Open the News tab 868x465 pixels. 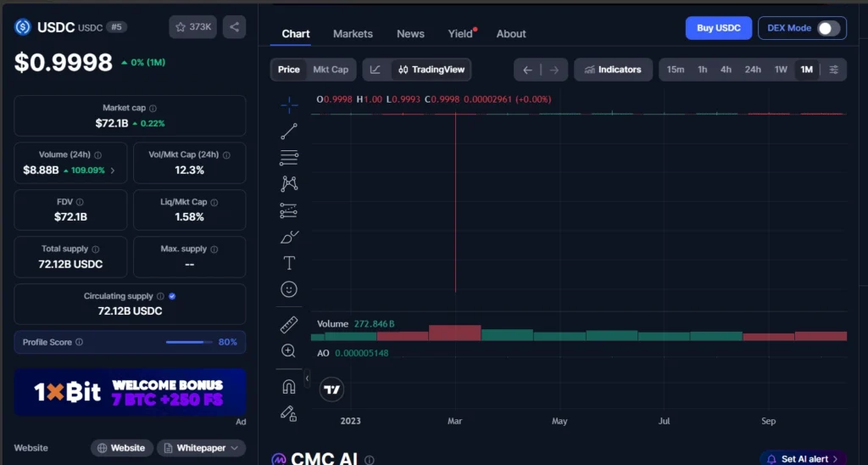click(410, 34)
